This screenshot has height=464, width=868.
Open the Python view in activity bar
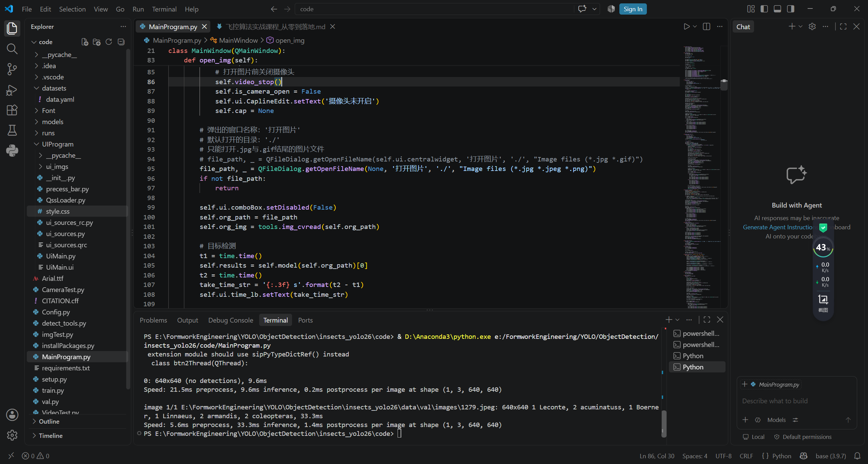(12, 150)
